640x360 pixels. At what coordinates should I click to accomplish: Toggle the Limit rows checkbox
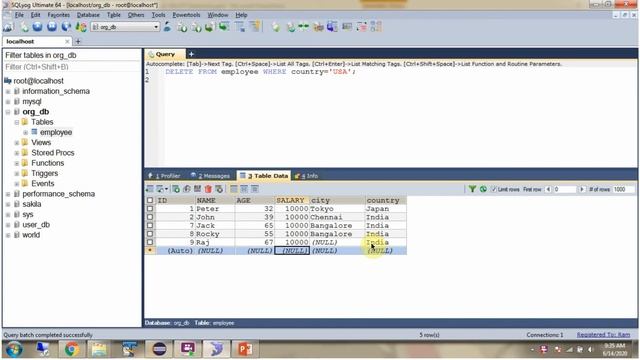(x=493, y=189)
